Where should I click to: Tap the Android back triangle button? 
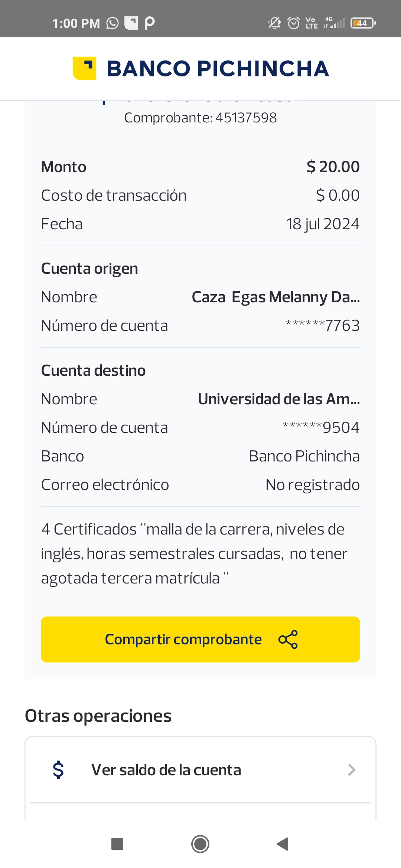(x=283, y=844)
